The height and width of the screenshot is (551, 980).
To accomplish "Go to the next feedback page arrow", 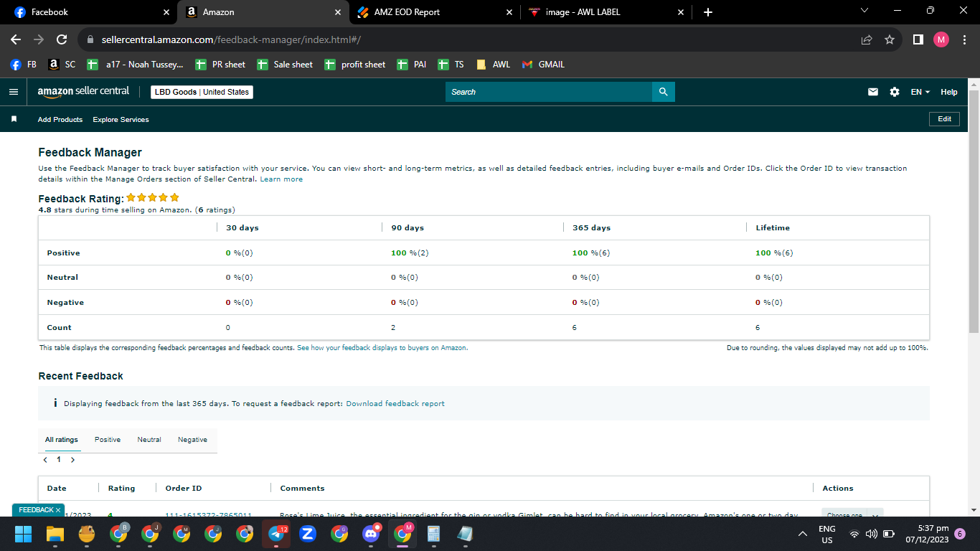I will coord(72,459).
